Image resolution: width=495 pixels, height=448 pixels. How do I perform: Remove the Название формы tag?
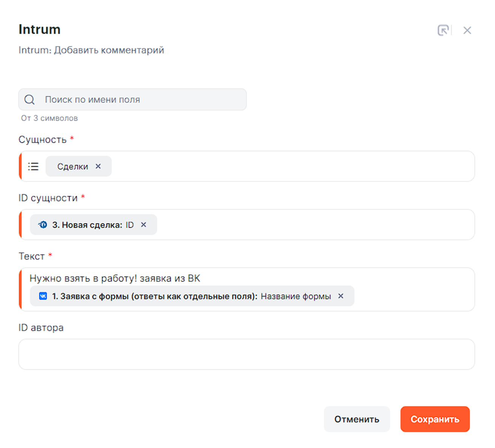[x=341, y=296]
